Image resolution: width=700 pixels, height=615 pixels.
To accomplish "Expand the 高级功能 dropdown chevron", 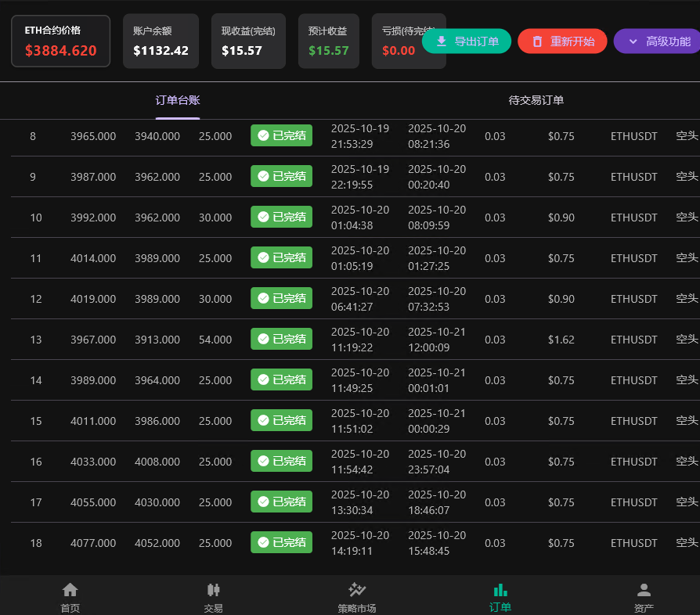I will click(633, 41).
